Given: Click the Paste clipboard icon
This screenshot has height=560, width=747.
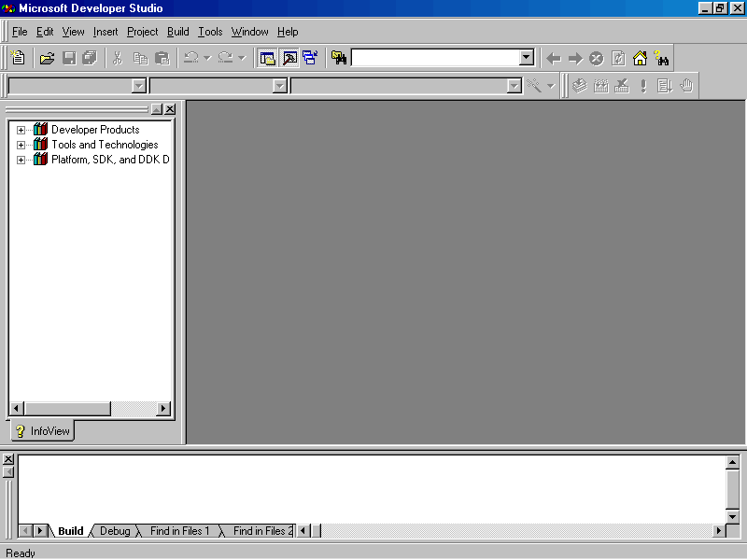Looking at the screenshot, I should click(162, 58).
